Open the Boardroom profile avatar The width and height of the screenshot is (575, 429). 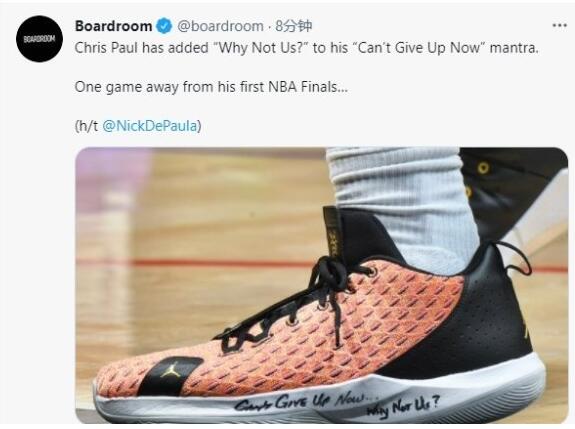[x=39, y=38]
